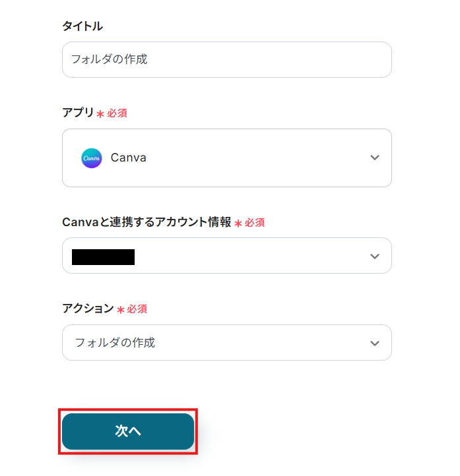This screenshot has width=460, height=476.
Task: Click the red asterisk beside アカウント情報 label
Action: (x=238, y=224)
